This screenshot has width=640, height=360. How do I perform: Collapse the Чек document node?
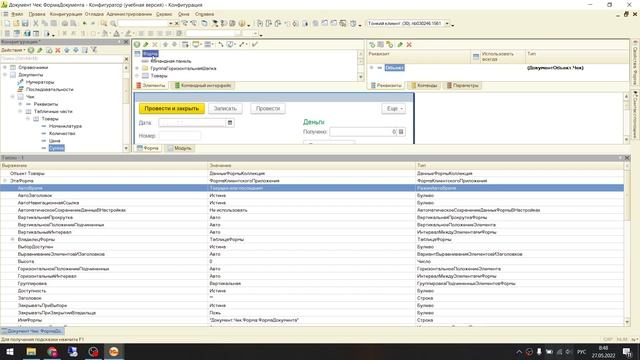pos(13,97)
